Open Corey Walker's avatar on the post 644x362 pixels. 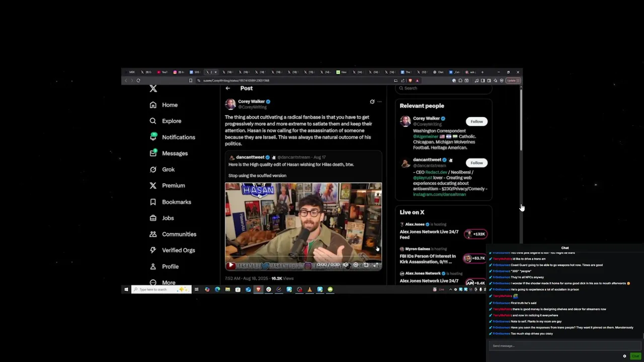[230, 104]
